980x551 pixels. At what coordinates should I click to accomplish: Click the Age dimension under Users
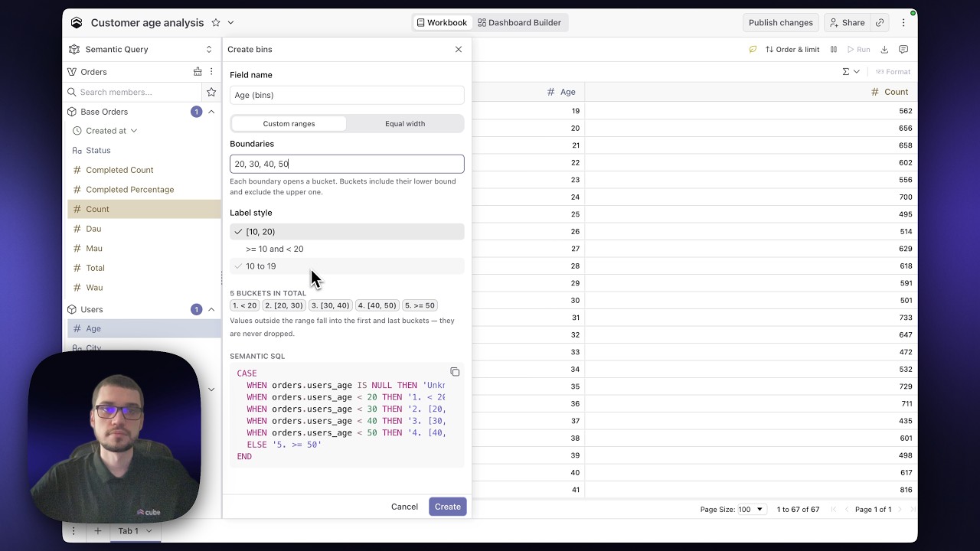[x=143, y=329]
